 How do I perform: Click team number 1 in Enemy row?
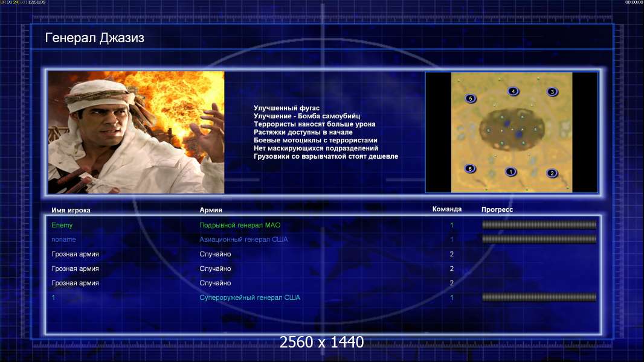[x=451, y=225]
